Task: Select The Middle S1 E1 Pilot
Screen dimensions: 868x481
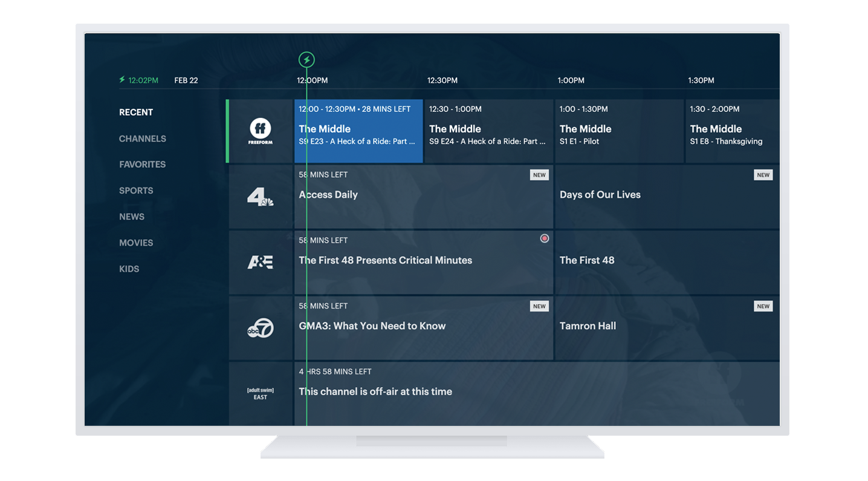Action: pos(619,131)
